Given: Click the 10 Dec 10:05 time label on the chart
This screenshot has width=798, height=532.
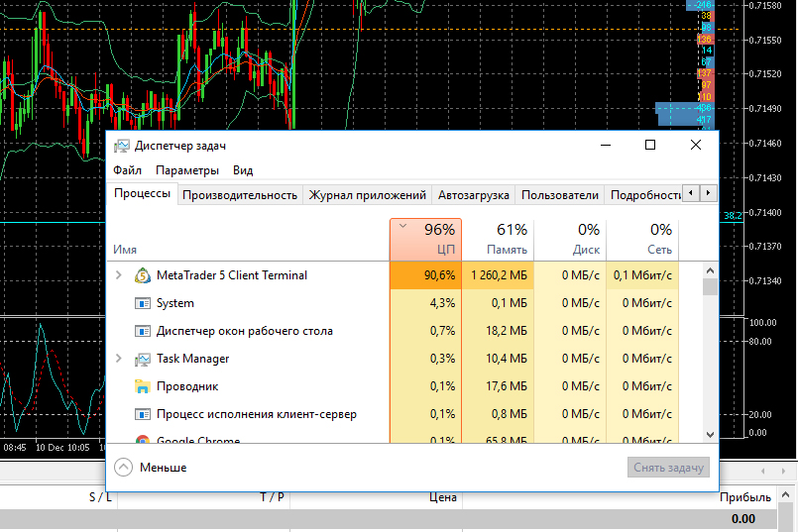Looking at the screenshot, I should (x=62, y=448).
